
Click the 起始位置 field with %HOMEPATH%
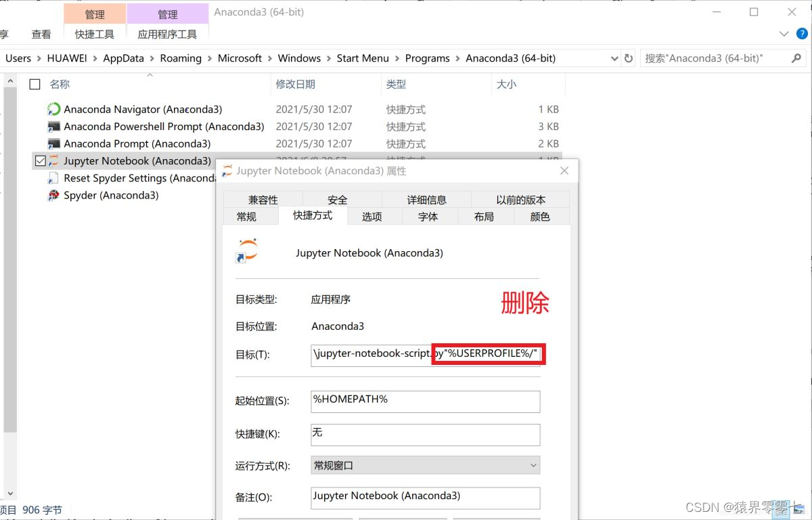(426, 402)
